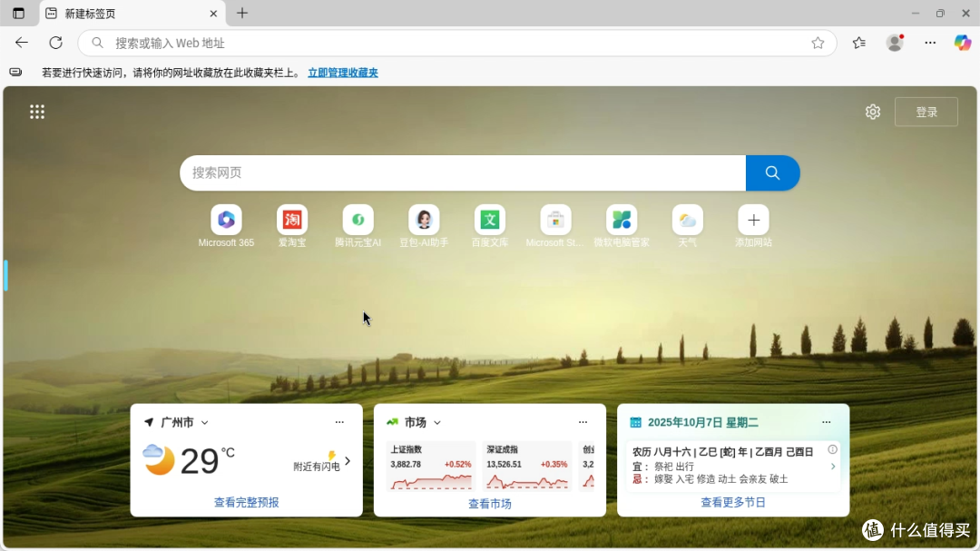Open the 爱淘宝 shortcut icon
The height and width of the screenshot is (551, 980).
click(x=292, y=220)
